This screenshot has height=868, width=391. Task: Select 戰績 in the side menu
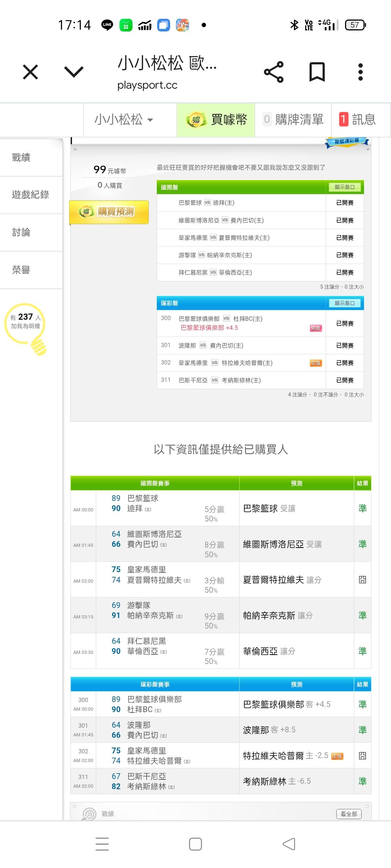(x=31, y=158)
